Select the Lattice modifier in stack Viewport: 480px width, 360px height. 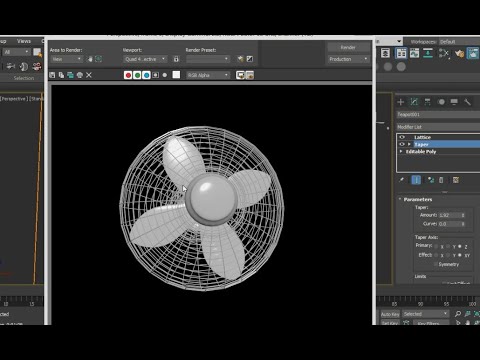[422, 137]
